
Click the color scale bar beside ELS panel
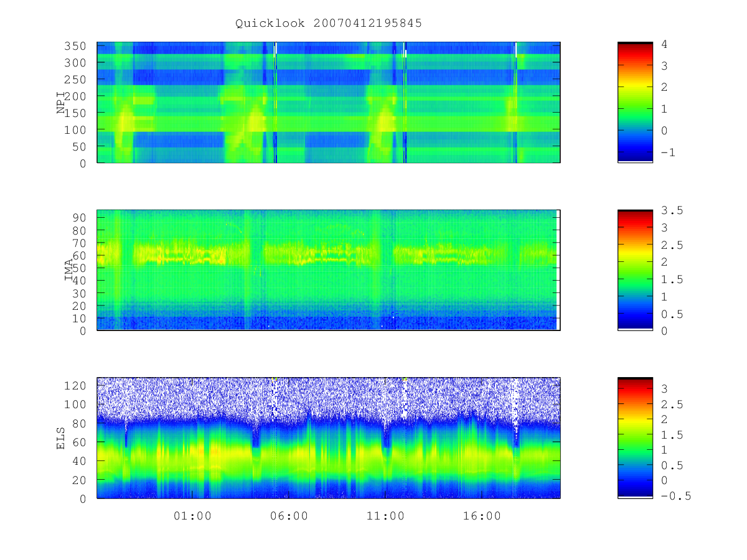point(635,438)
